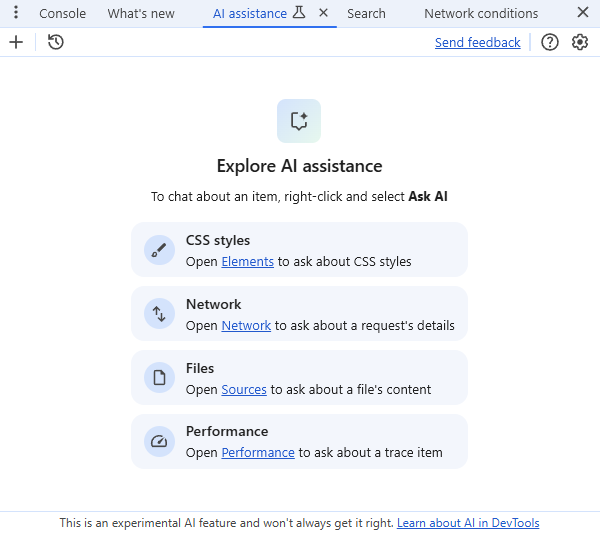Open Learn about AI in DevTools link
The height and width of the screenshot is (534, 600).
(x=468, y=523)
